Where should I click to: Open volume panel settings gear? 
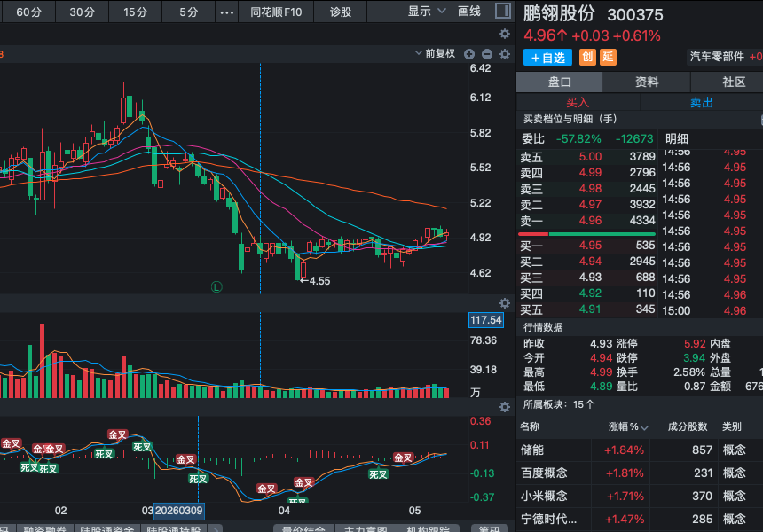[505, 303]
